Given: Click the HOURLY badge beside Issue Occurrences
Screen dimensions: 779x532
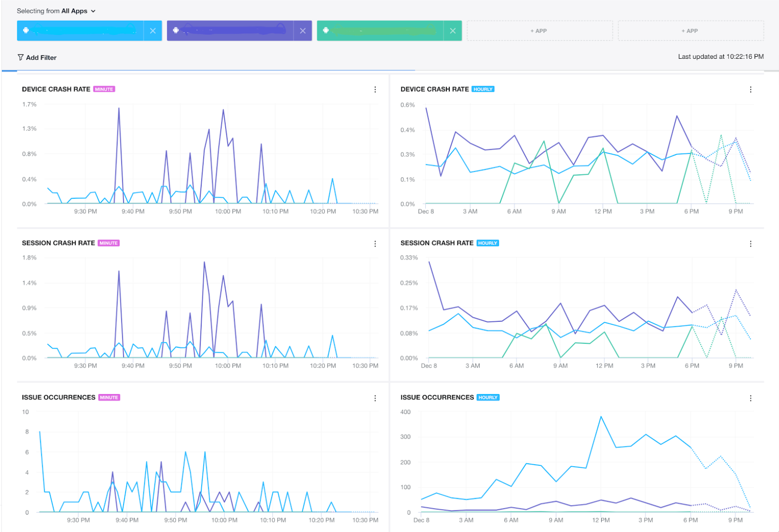Looking at the screenshot, I should point(488,398).
